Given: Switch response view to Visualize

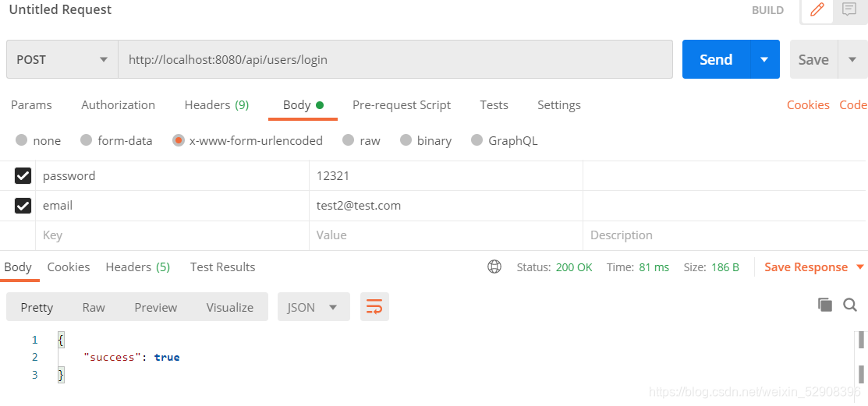Looking at the screenshot, I should 230,307.
